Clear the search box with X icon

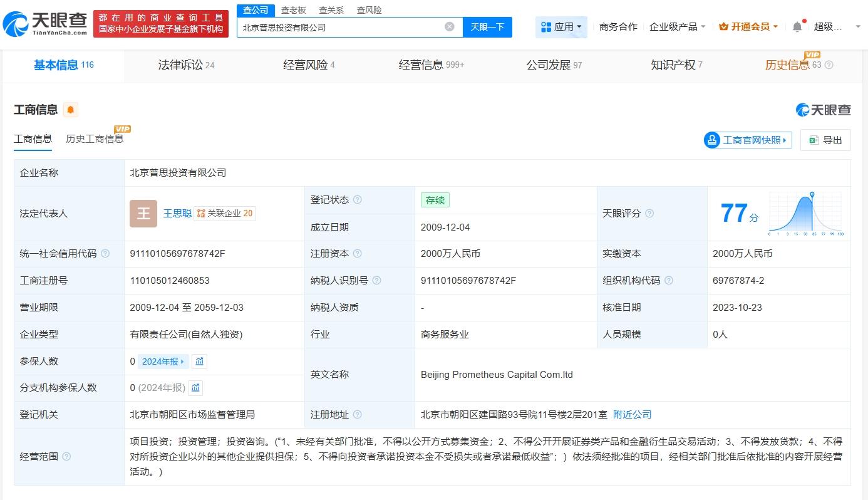450,27
